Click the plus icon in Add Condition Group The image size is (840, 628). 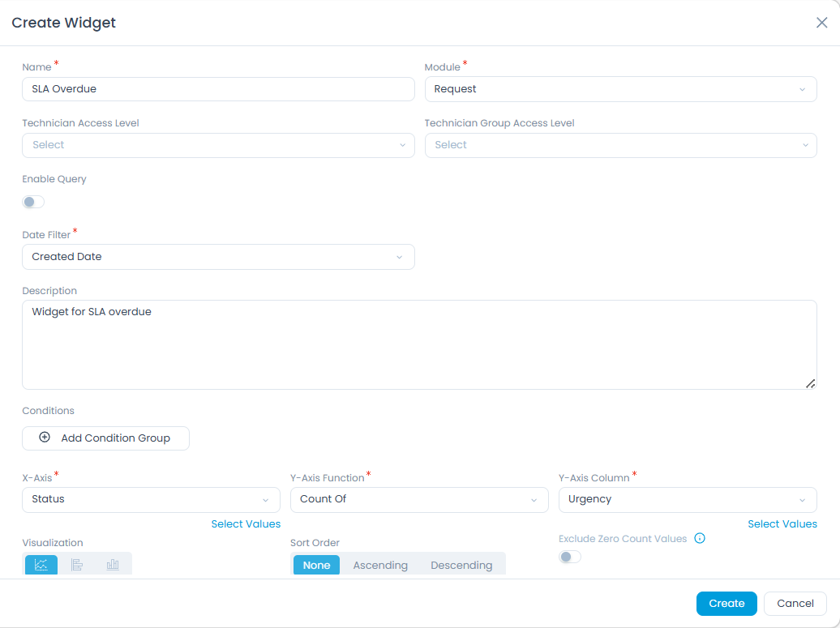coord(45,438)
